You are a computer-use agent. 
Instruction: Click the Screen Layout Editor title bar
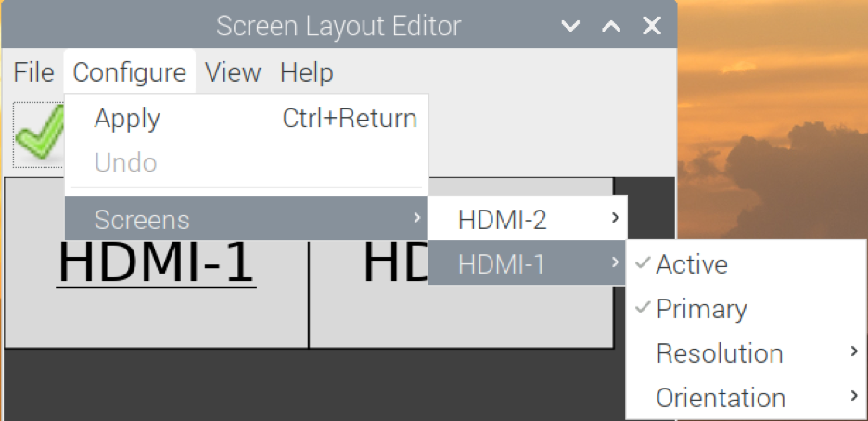[338, 26]
